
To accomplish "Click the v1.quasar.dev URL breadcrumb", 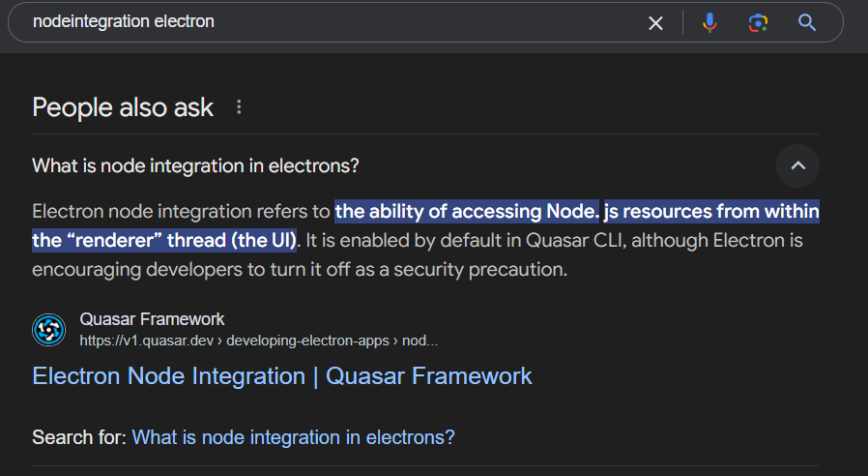I will coord(259,341).
